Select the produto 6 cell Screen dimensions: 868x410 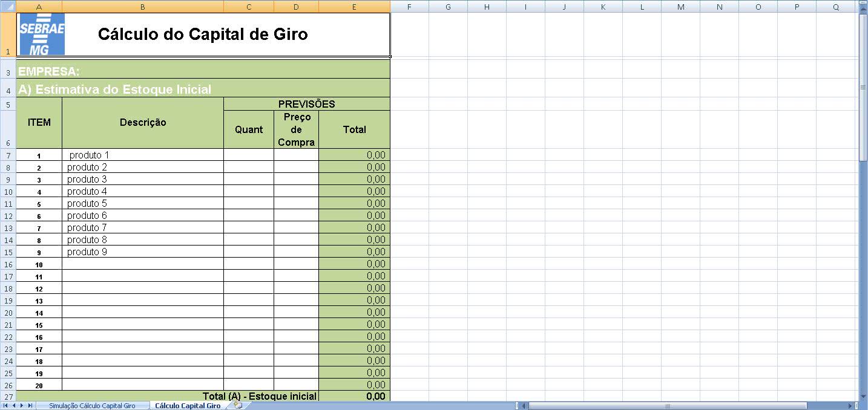tap(143, 215)
